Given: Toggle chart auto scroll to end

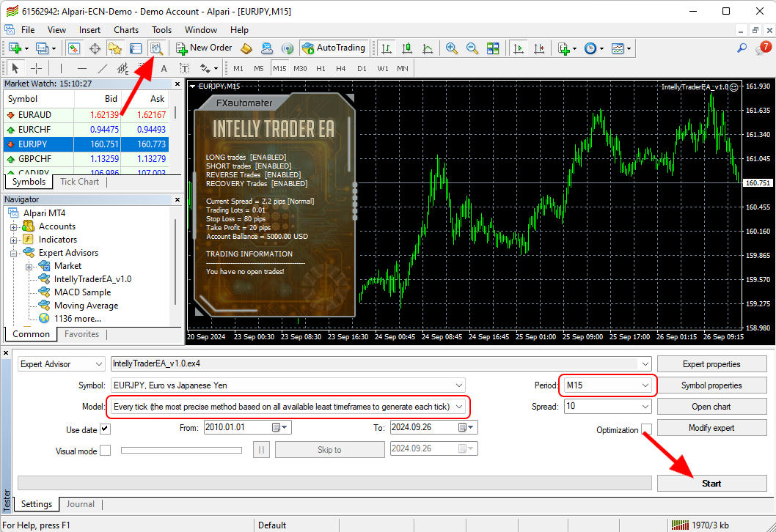Looking at the screenshot, I should pos(518,48).
